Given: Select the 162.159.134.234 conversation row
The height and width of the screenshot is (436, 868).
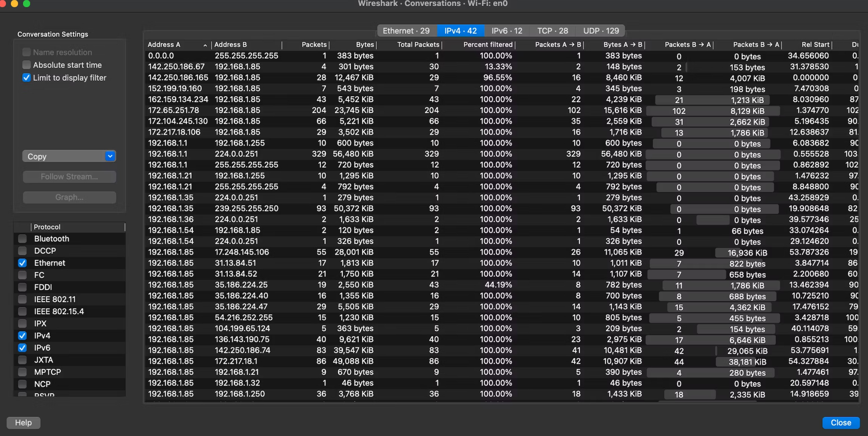Looking at the screenshot, I should click(502, 99).
